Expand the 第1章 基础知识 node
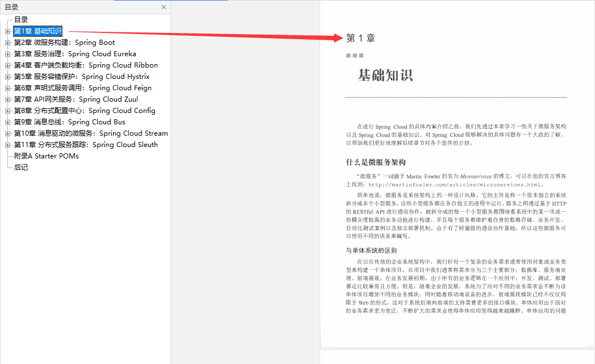The width and height of the screenshot is (595, 364). click(x=7, y=31)
